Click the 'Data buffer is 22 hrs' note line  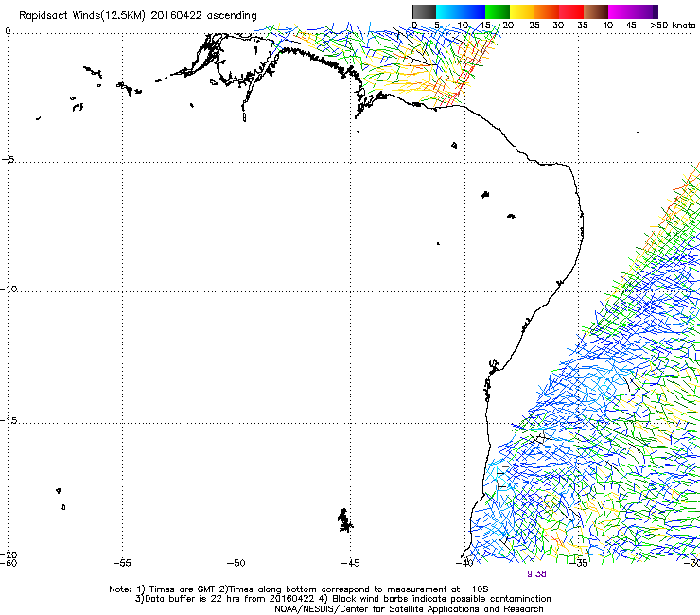click(342, 599)
